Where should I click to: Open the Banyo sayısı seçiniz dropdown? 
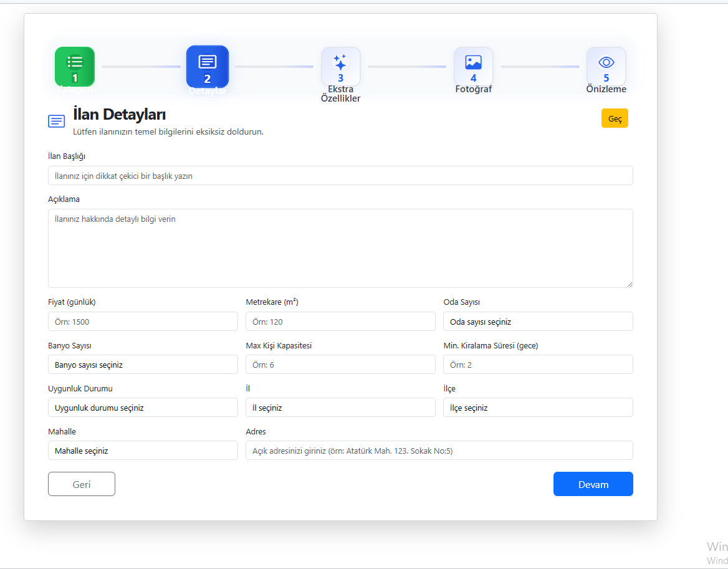pos(143,365)
